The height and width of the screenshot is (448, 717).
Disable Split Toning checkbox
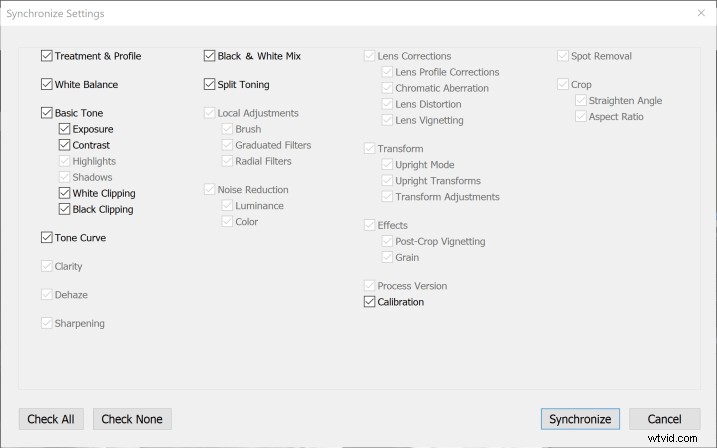(210, 85)
